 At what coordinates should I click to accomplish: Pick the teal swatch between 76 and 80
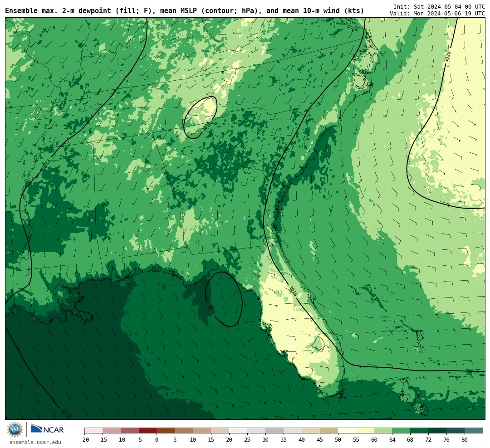(456, 431)
